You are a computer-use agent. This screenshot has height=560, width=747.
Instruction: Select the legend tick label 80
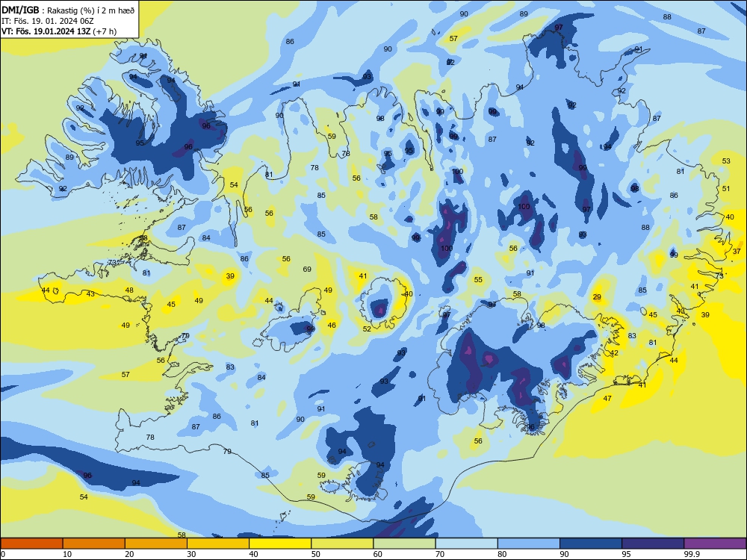click(x=502, y=554)
